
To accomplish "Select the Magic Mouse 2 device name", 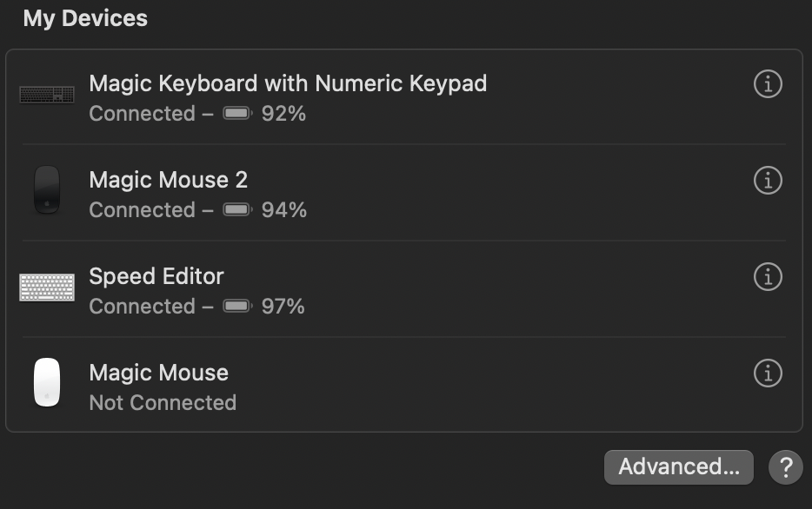I will 169,180.
